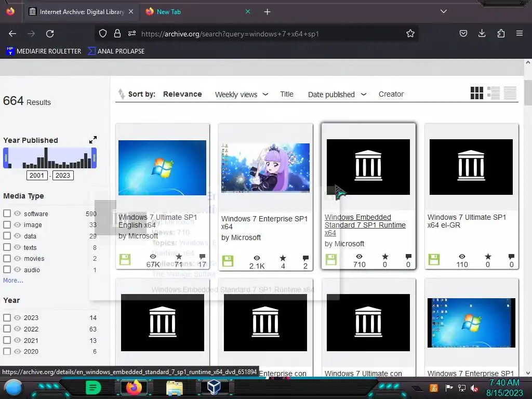Open Firefox from the taskbar
Image resolution: width=532 pixels, height=399 pixels.
(x=134, y=388)
